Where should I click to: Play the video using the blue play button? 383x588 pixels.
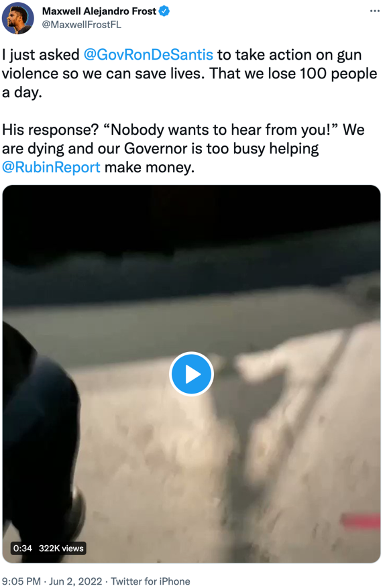pyautogui.click(x=191, y=374)
